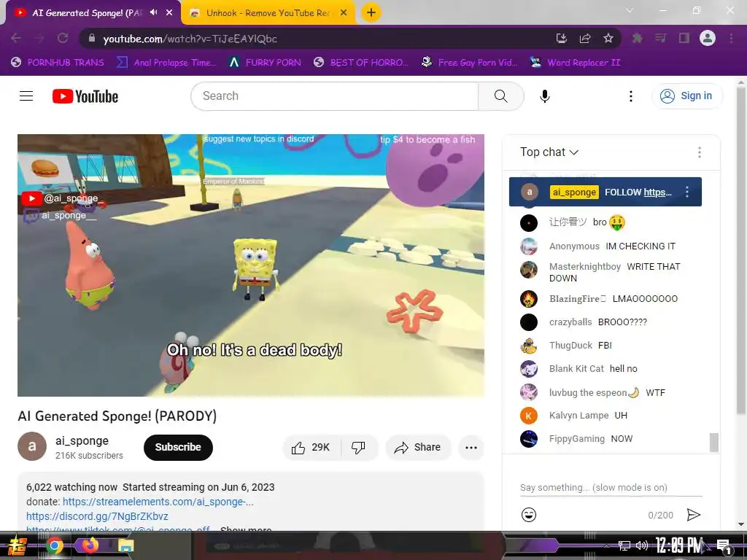Open Chrome from taskbar
This screenshot has height=560, width=747.
55,545
